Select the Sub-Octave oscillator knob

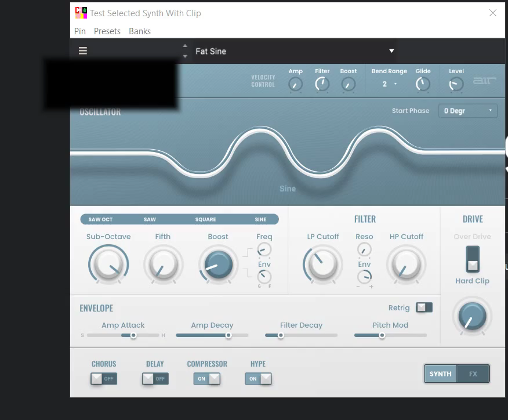(x=108, y=264)
